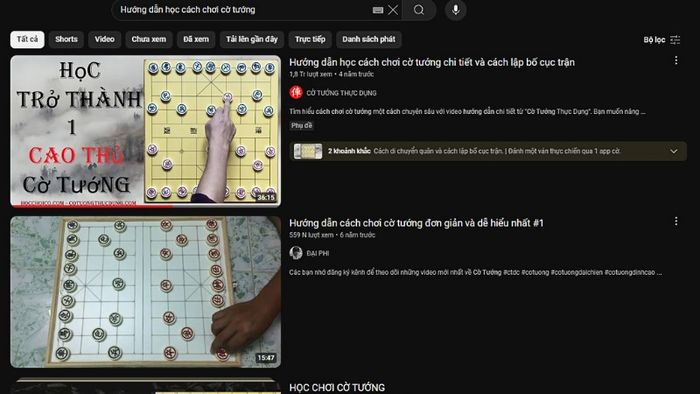Open video 'Hướng dẫn học cách chơi cờ tướng chi tiết' title

[x=432, y=62]
